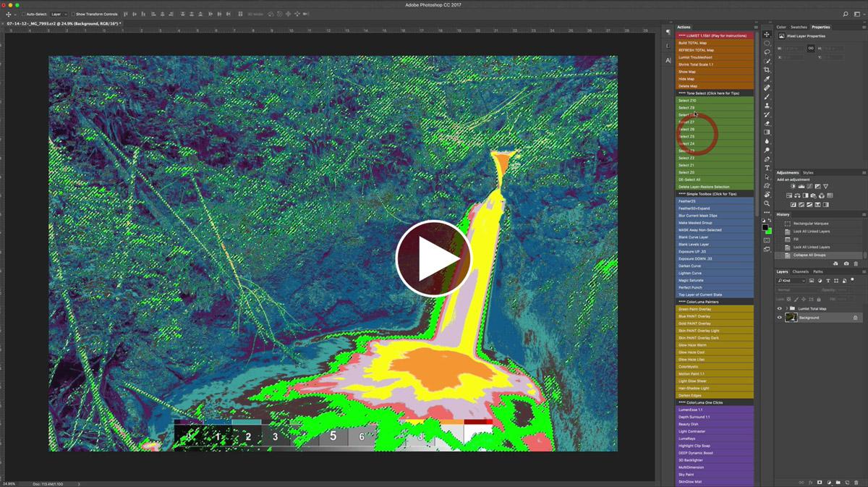Click the foreground color swatch
The width and height of the screenshot is (868, 487).
765,227
